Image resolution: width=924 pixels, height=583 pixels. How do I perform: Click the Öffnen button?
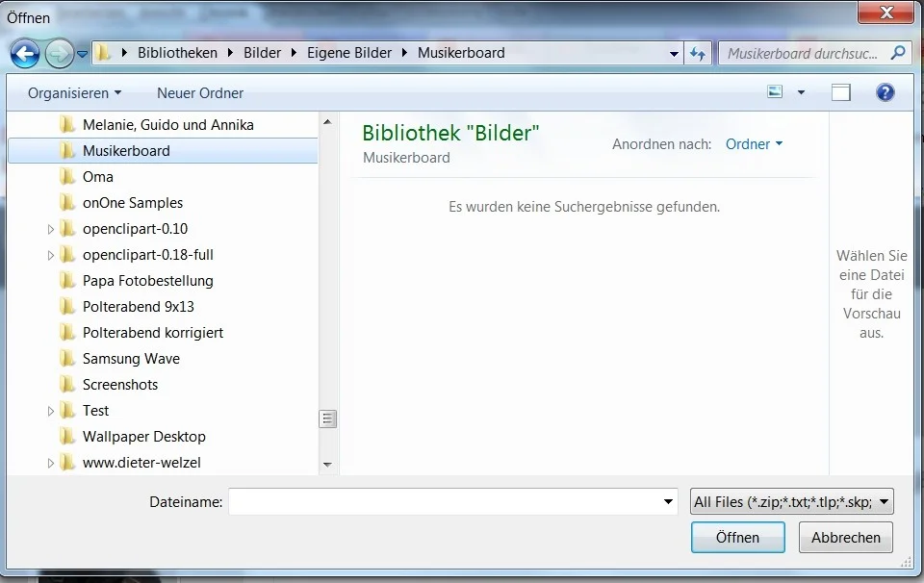pyautogui.click(x=737, y=538)
